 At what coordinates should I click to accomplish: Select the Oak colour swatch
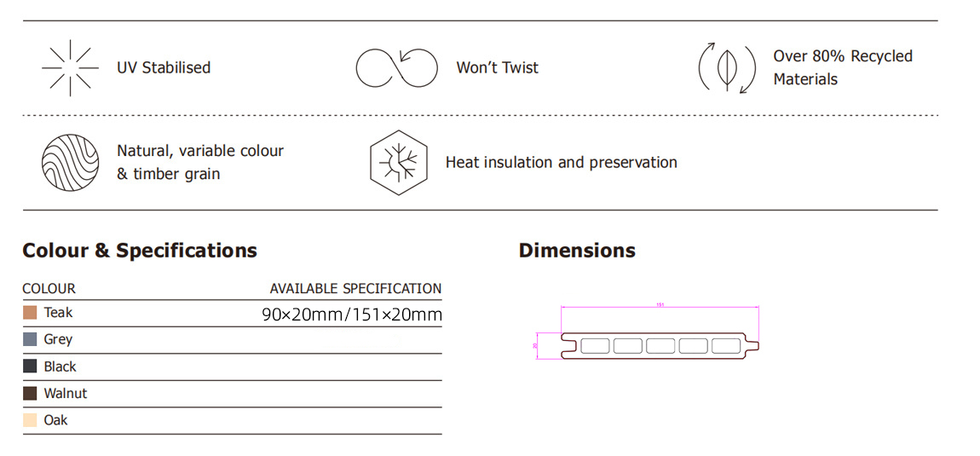[x=30, y=420]
